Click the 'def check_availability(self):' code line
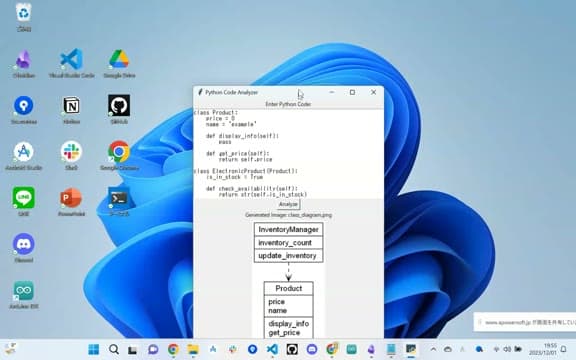576x360 pixels. click(252, 189)
